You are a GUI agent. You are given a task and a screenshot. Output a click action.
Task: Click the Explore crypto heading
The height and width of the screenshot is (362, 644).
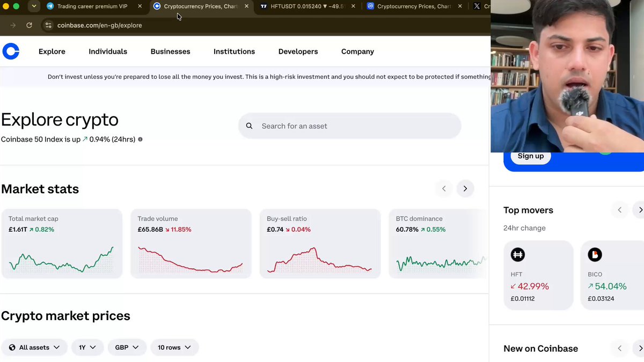click(60, 120)
